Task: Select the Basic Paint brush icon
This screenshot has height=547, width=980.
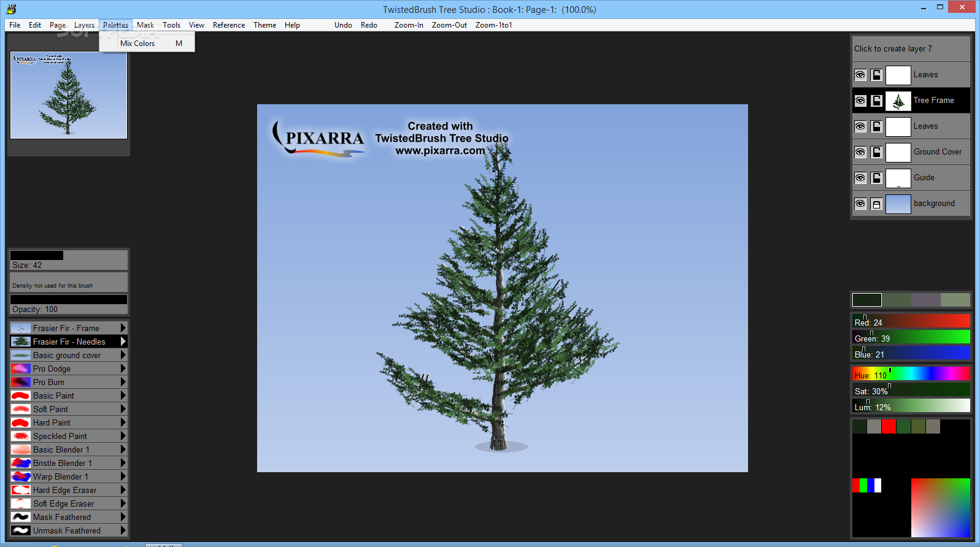Action: [20, 396]
